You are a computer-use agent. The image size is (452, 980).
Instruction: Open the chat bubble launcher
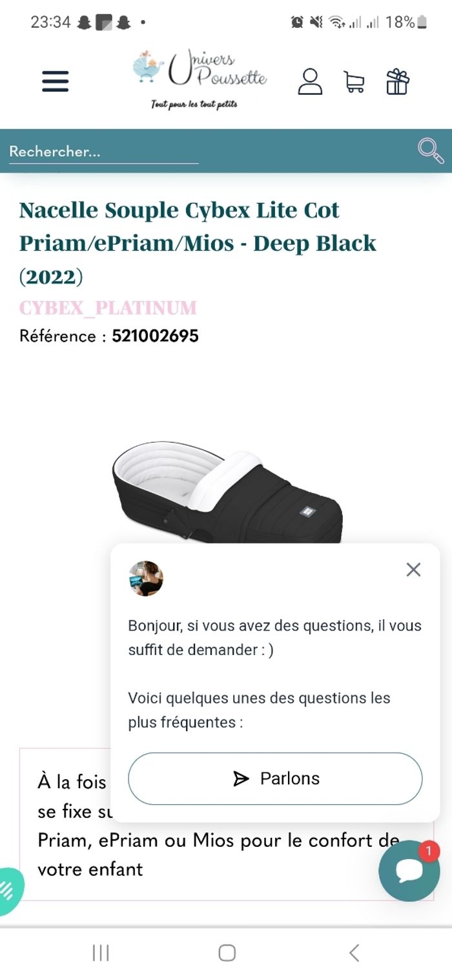409,870
